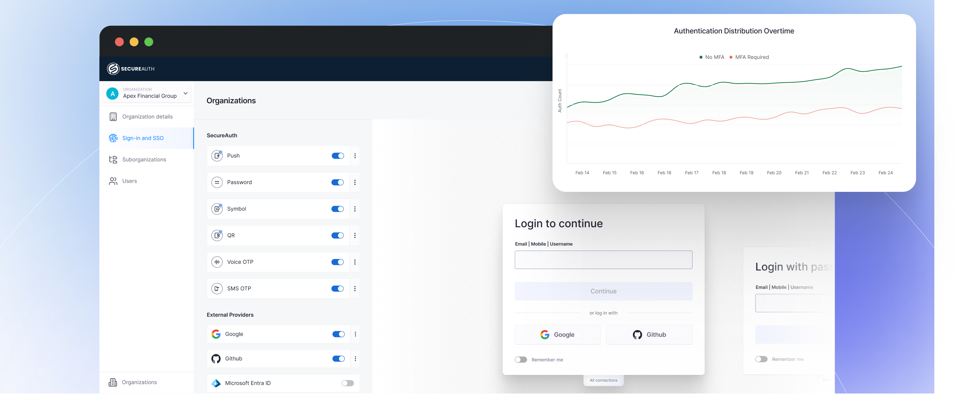Enable the Microsoft Entra ID provider
The width and height of the screenshot is (980, 416).
pos(347,383)
